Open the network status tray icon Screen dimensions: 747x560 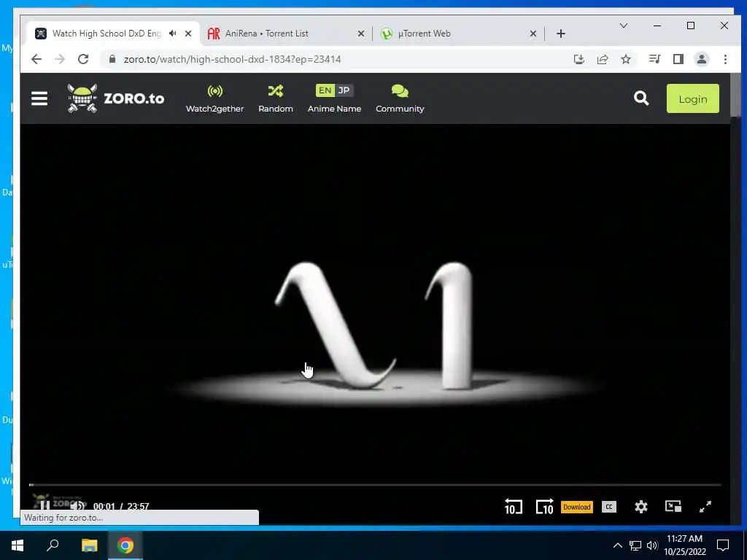pos(635,545)
